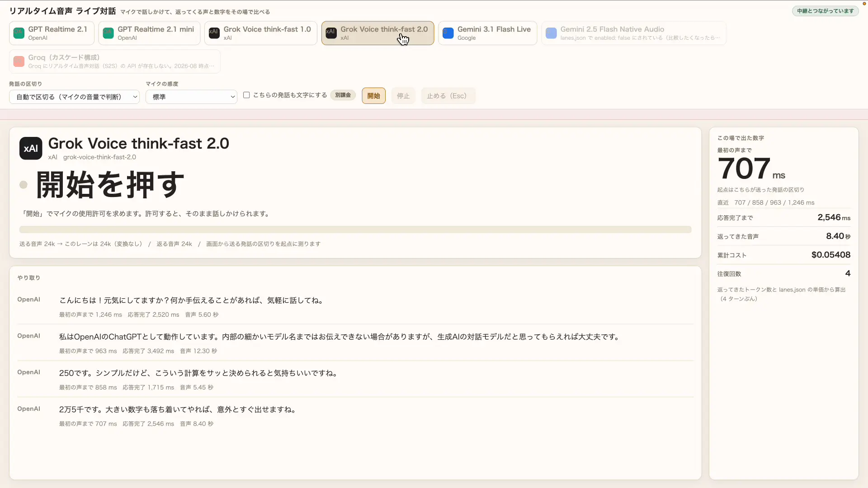This screenshot has height=488, width=868.
Task: Click the 応答完了まで 2,546 ms value
Action: 834,217
